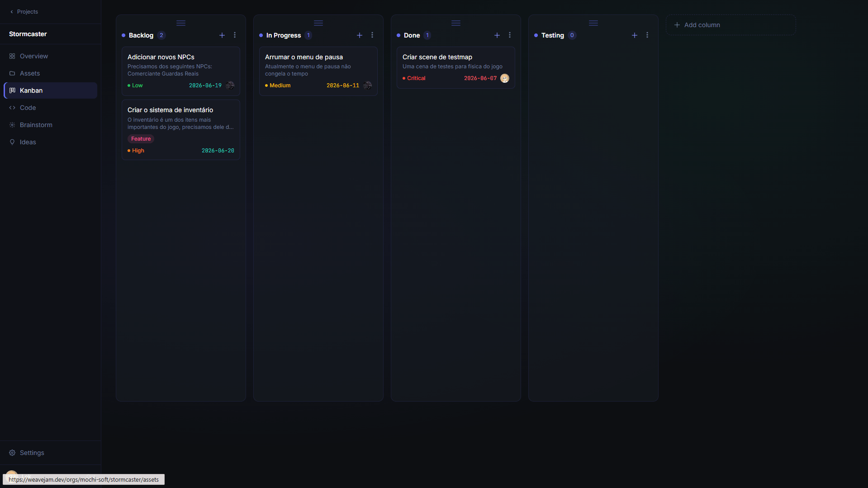Screen dimensions: 868x488
Task: Click the Backlog column title
Action: 141,35
